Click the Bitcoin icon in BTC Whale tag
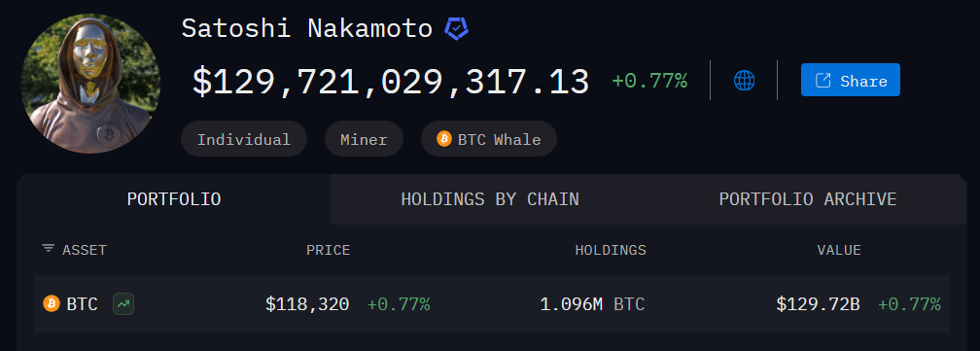The image size is (980, 351). [444, 139]
